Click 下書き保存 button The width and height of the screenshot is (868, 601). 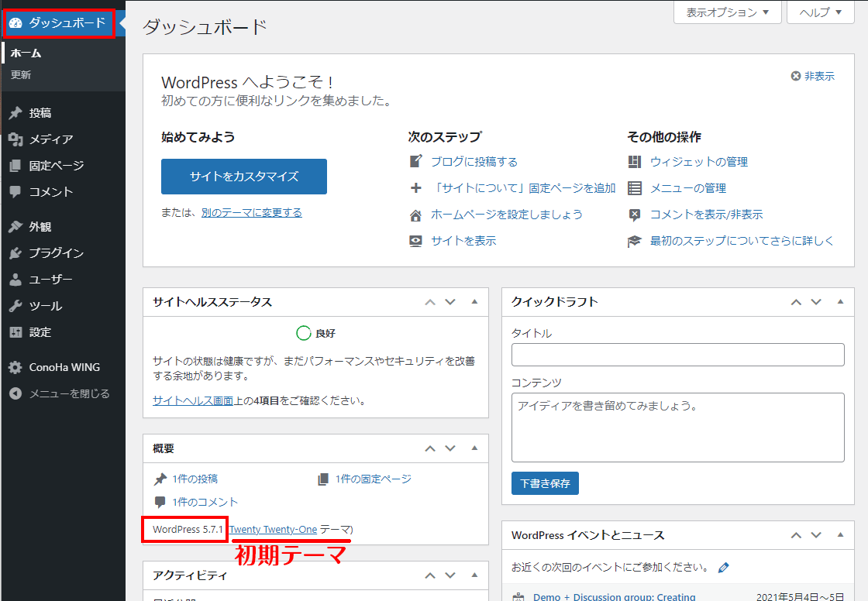click(545, 483)
